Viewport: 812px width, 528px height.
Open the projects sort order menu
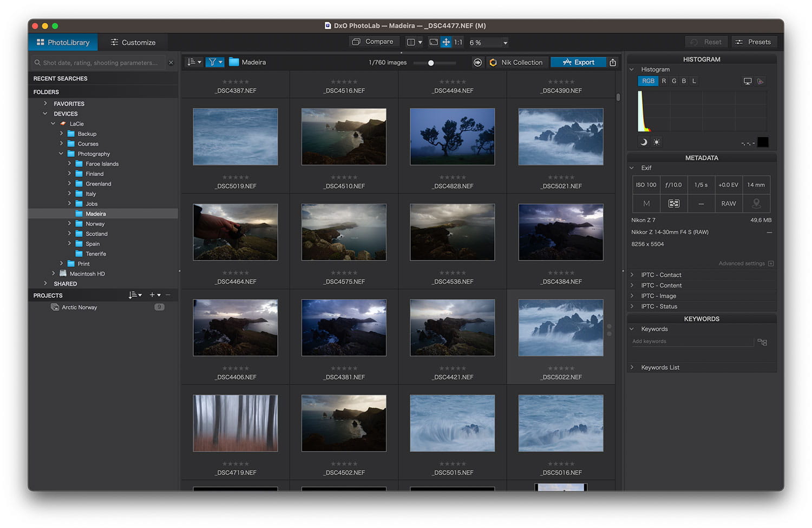point(135,295)
